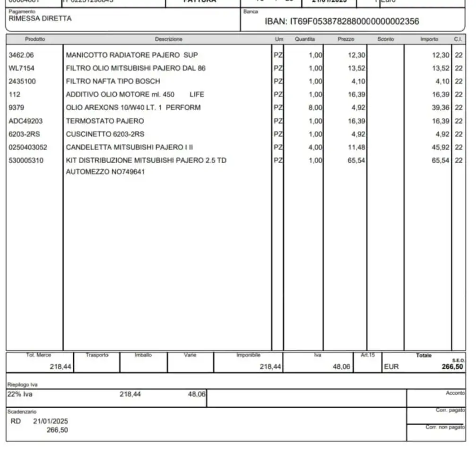Click product code 2435100
Screen dimensions: 476x454
[22, 81]
